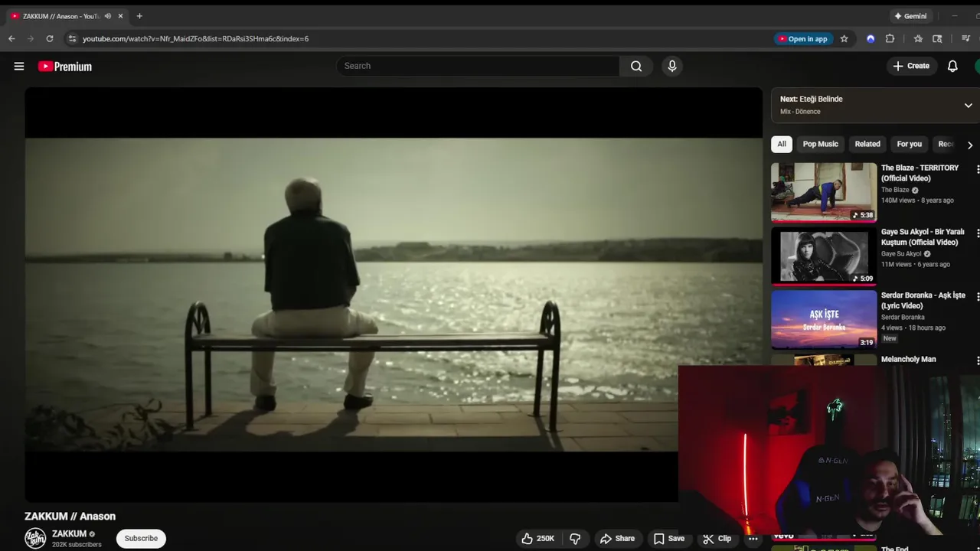The height and width of the screenshot is (551, 980).
Task: Click the Create button
Action: tap(911, 66)
